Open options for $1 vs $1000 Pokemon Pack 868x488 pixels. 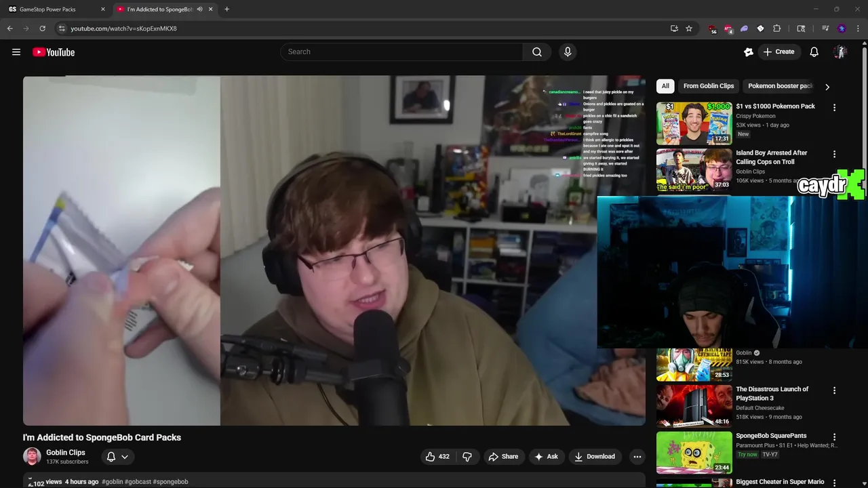click(x=835, y=107)
